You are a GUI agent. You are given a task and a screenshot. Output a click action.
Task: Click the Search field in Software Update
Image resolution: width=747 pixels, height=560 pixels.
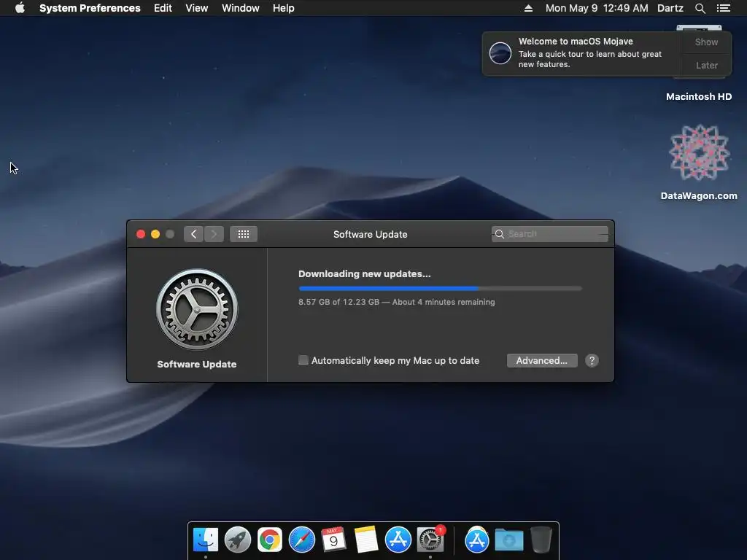(x=550, y=234)
